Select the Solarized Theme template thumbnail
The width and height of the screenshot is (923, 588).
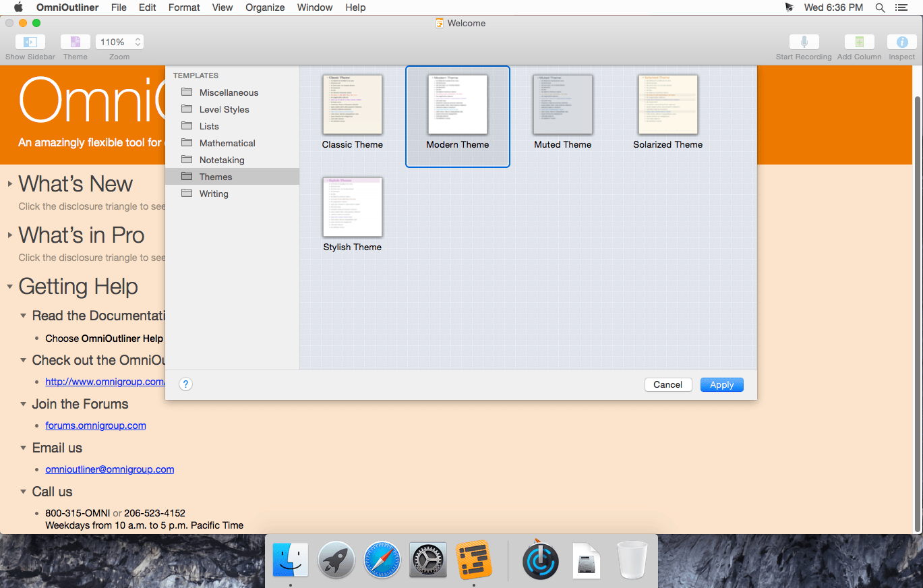pos(667,105)
